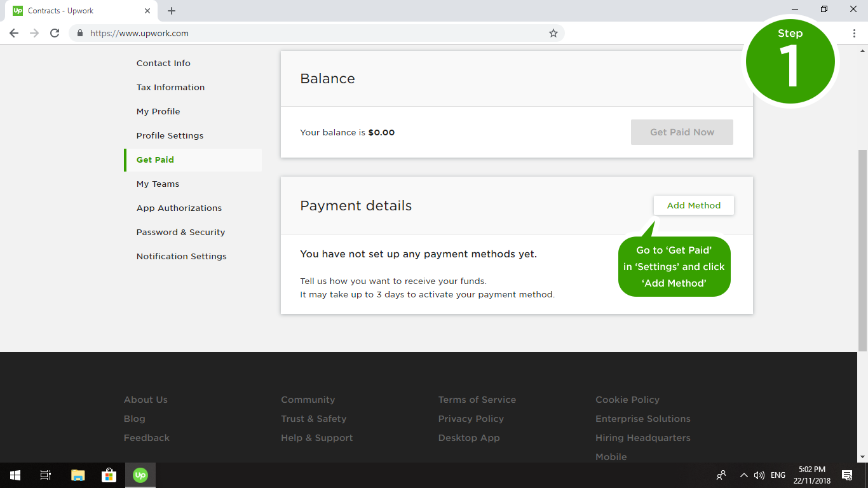
Task: Open the Community footer link
Action: coord(308,400)
